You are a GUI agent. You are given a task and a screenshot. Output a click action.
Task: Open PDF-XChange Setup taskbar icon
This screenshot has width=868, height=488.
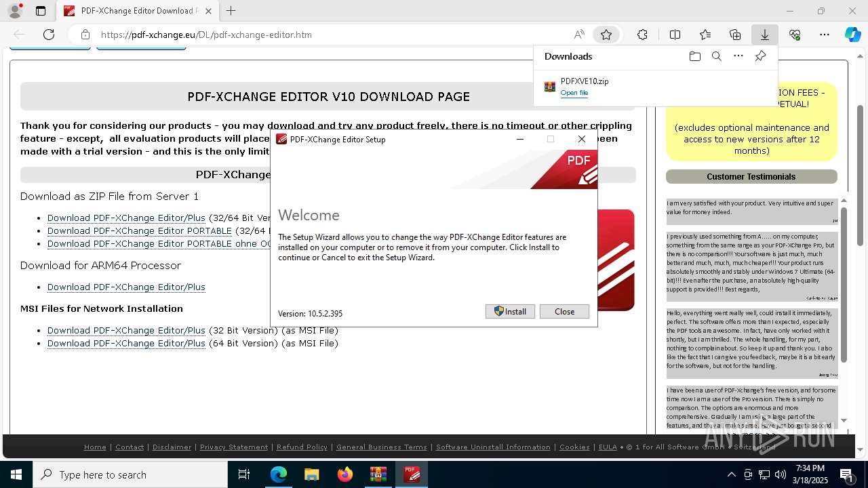(411, 474)
